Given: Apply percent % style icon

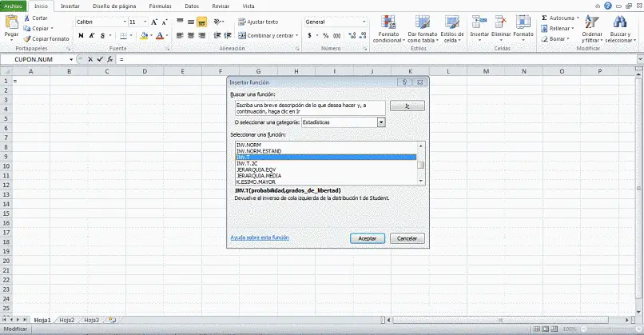Looking at the screenshot, I should click(x=325, y=36).
